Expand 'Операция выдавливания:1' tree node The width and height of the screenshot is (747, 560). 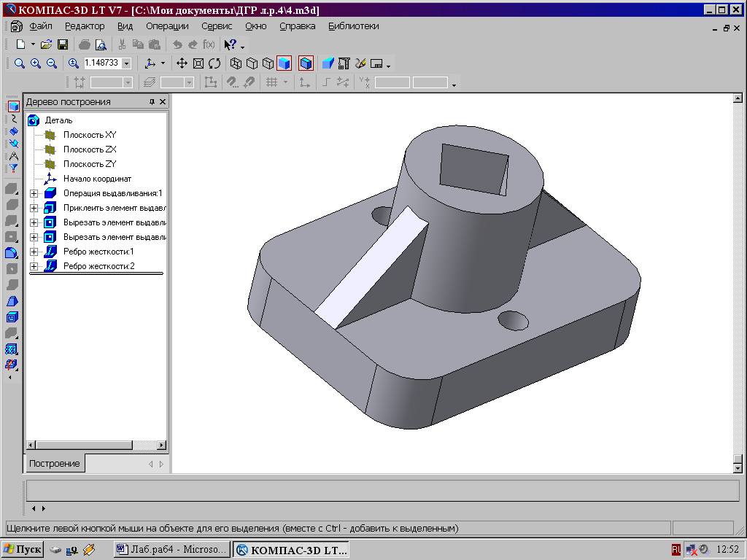coord(34,193)
